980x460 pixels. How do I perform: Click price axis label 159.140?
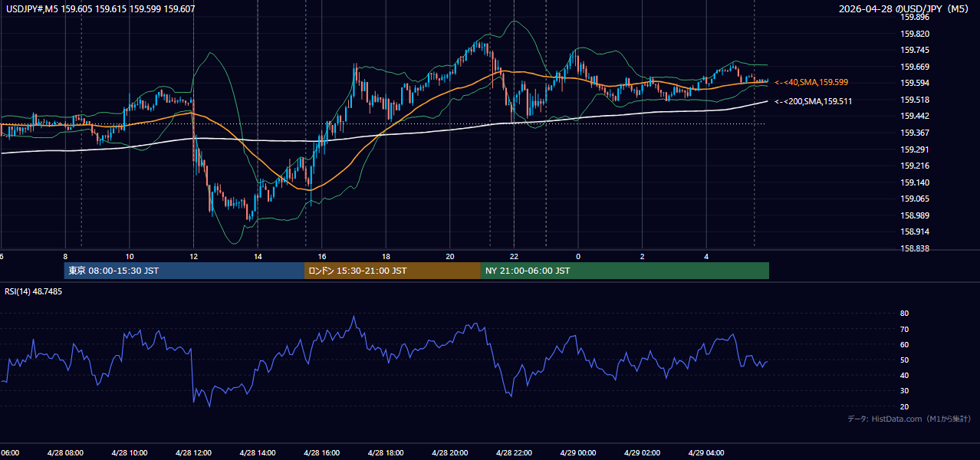coord(915,182)
